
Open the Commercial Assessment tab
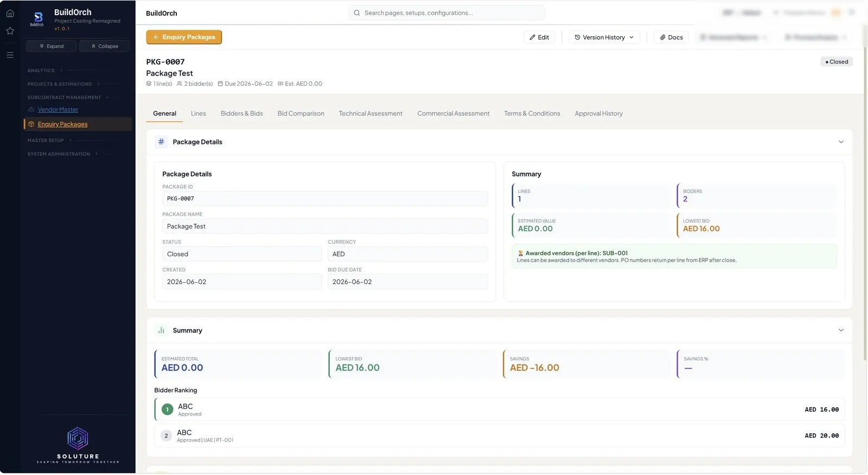tap(454, 113)
